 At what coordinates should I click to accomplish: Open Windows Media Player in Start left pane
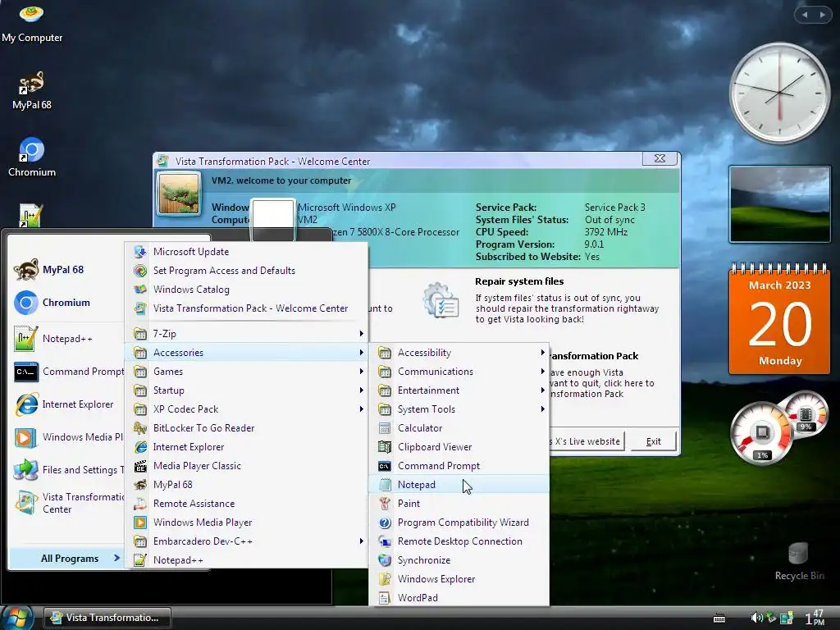tap(69, 437)
